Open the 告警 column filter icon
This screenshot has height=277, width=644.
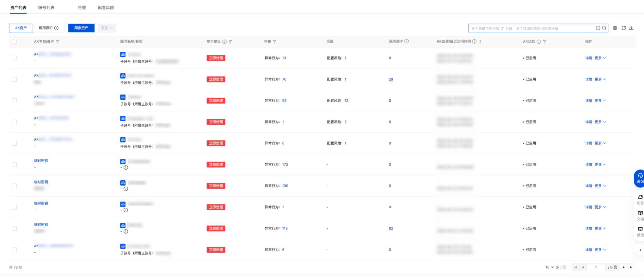pyautogui.click(x=274, y=42)
